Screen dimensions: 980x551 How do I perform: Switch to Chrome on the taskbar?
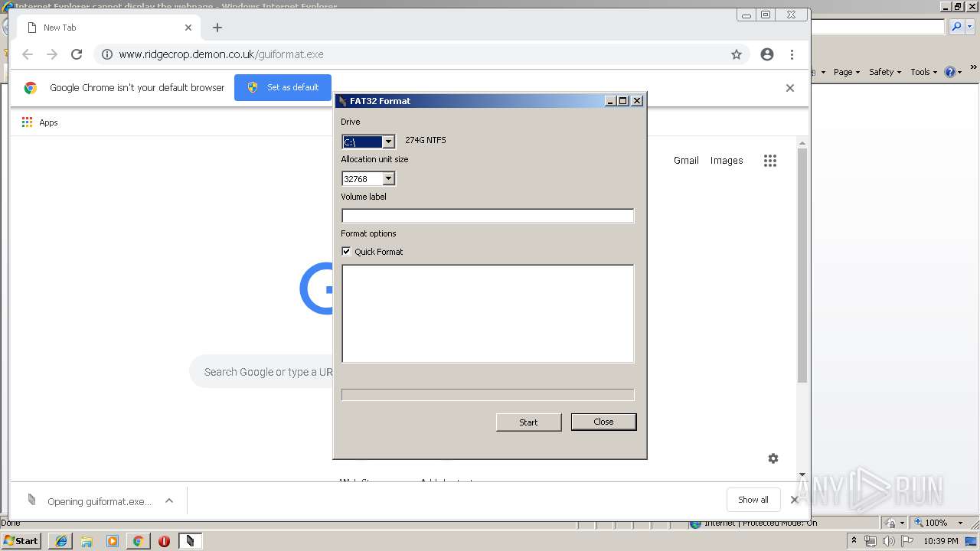coord(139,541)
